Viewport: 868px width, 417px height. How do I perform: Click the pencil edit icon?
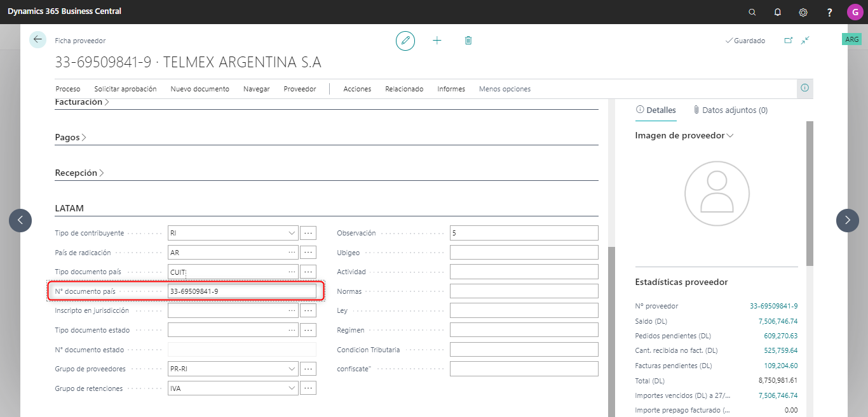[405, 41]
